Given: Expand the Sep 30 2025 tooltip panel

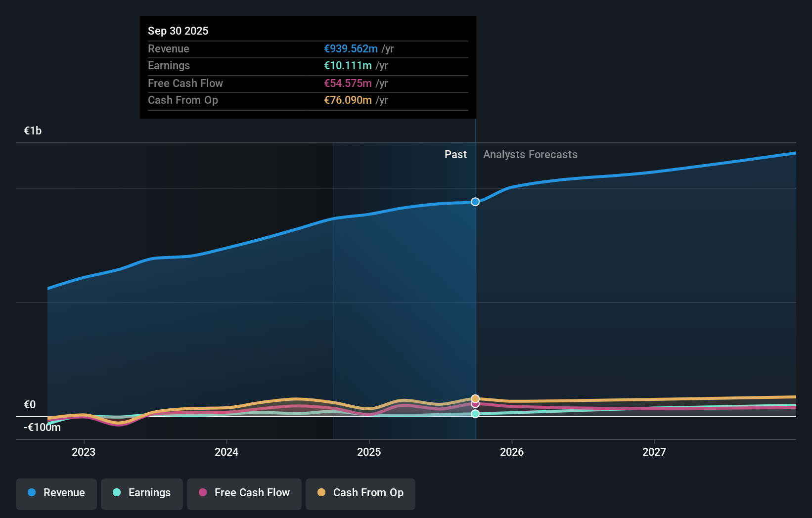Looking at the screenshot, I should [x=308, y=67].
